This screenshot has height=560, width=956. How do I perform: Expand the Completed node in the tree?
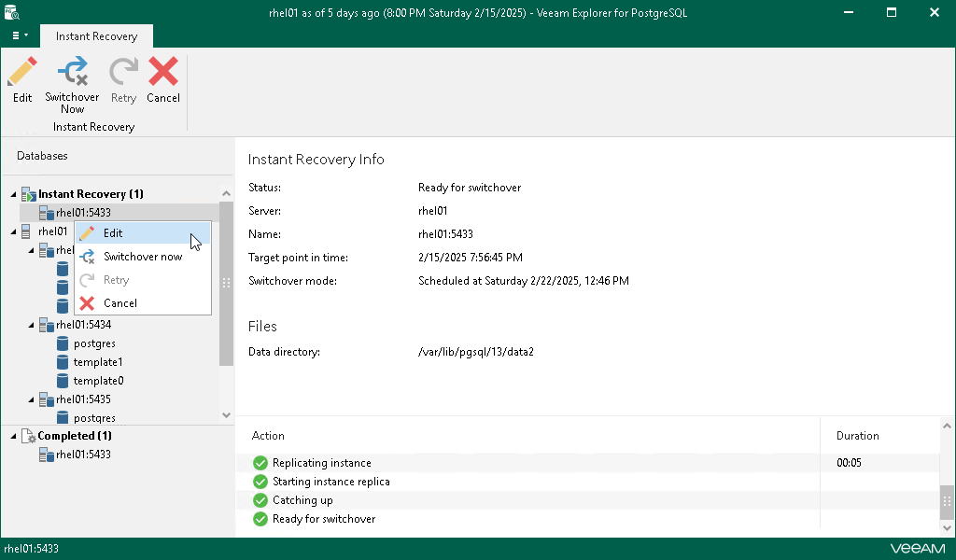[12, 436]
